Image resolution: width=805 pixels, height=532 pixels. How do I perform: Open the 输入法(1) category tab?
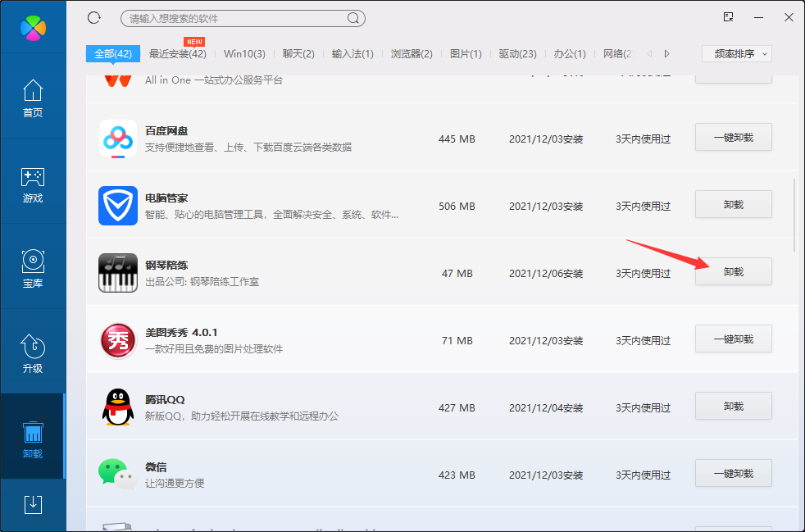click(x=352, y=54)
